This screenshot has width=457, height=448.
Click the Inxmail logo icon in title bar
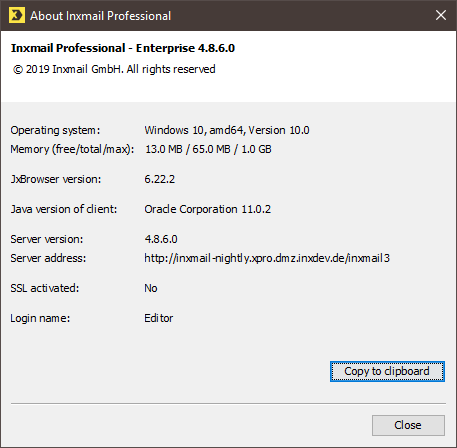(x=17, y=15)
